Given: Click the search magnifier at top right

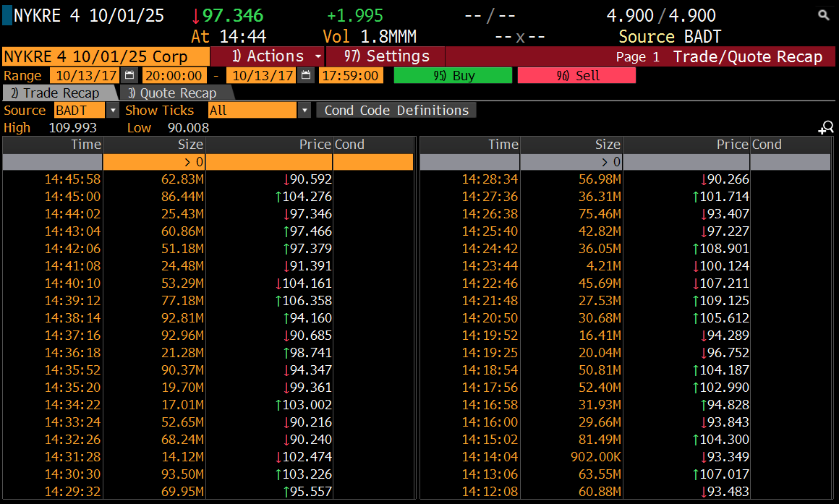Looking at the screenshot, I should [824, 14].
